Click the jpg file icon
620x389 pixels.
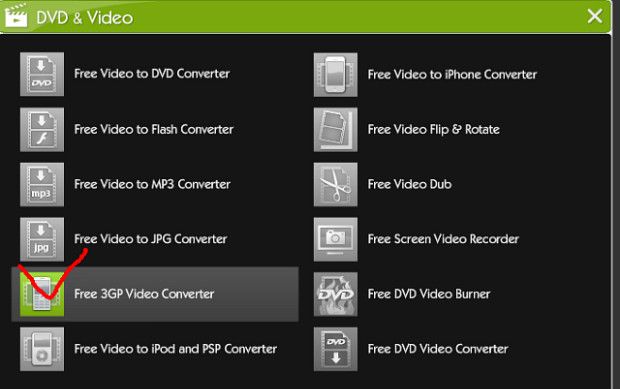click(42, 239)
